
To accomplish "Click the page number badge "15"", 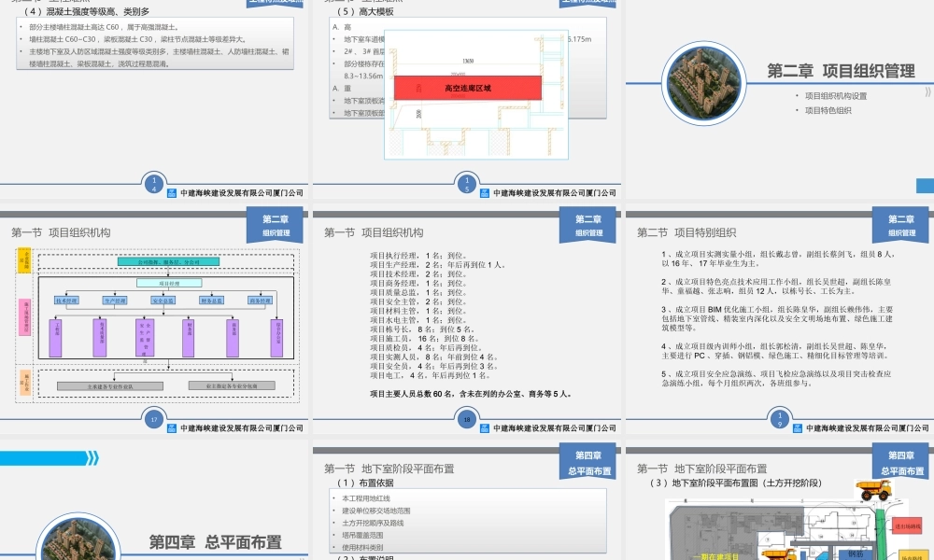I will point(467,184).
